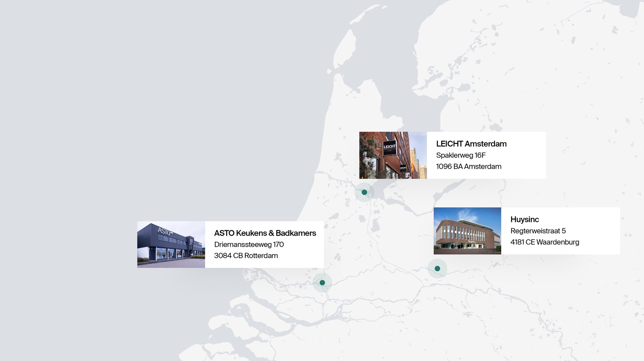Select the Huysinc title

tap(525, 219)
